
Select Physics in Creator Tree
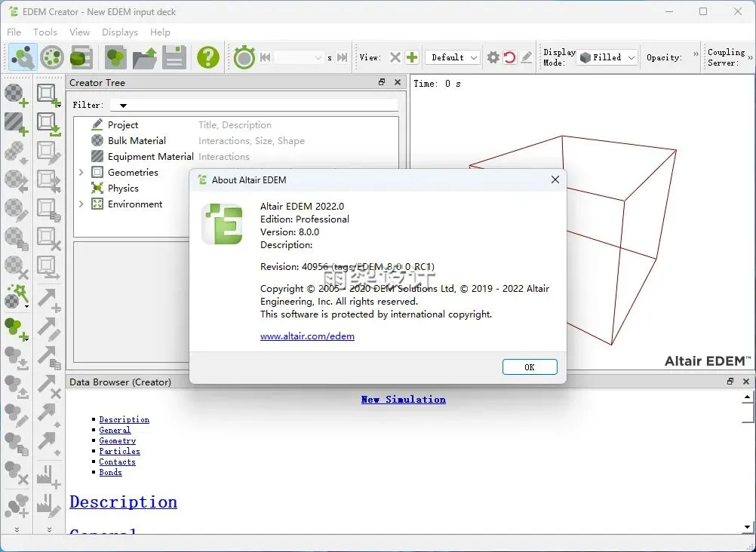123,188
